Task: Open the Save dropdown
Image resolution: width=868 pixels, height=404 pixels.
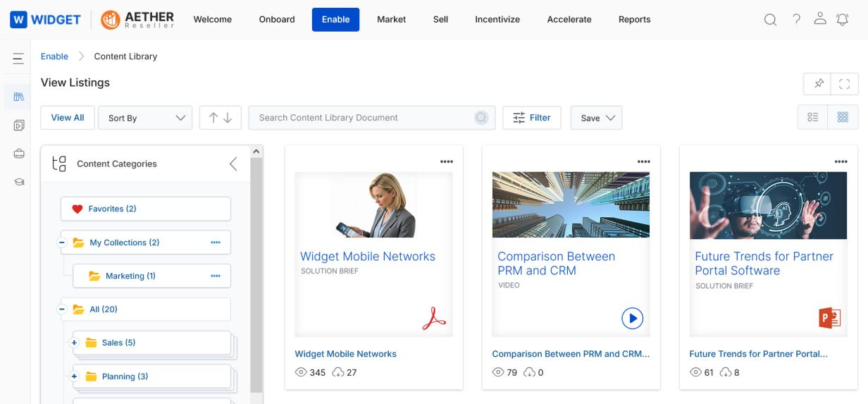Action: pos(596,118)
